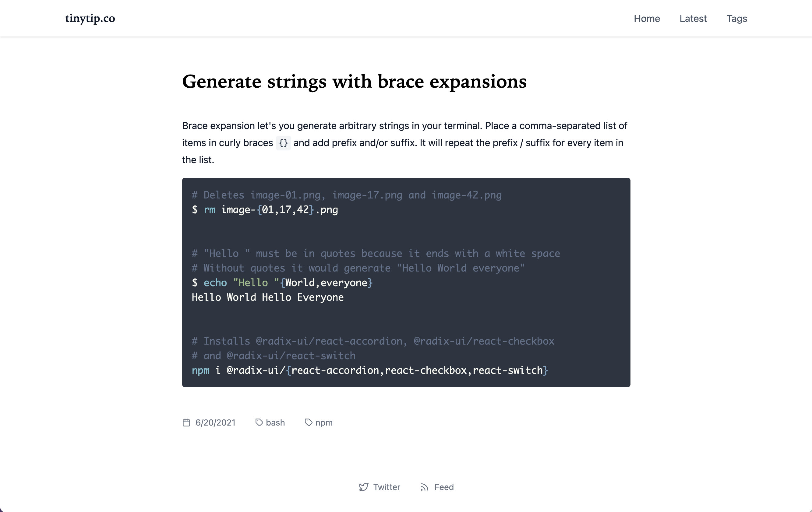Click the tag icon beside bash
The image size is (812, 512).
point(259,422)
